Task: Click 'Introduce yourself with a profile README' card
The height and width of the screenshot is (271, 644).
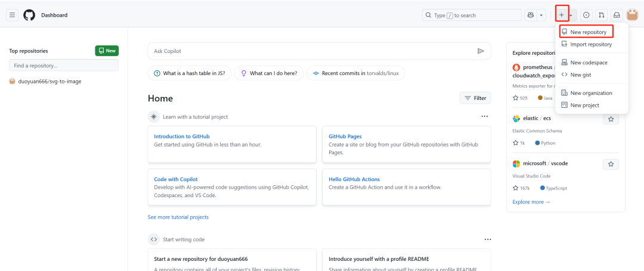Action: point(407,260)
